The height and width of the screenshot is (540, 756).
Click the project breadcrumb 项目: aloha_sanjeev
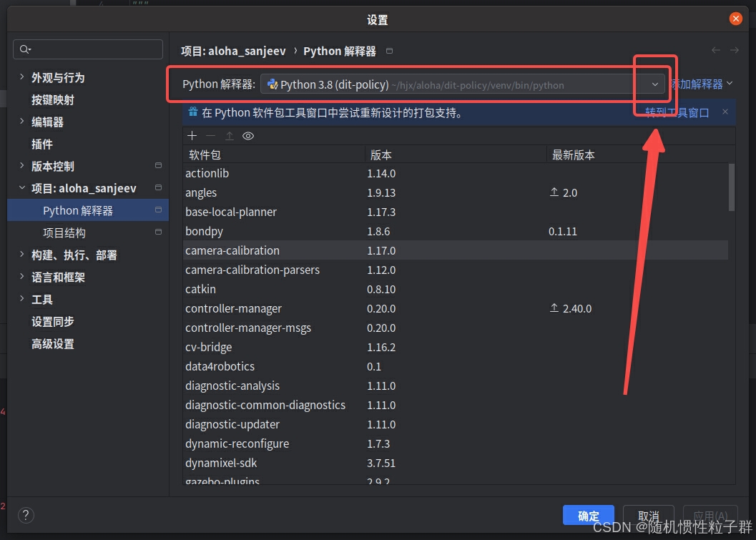point(233,51)
